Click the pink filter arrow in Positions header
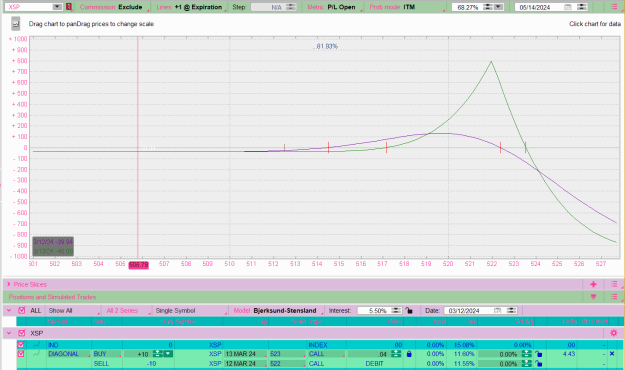 point(594,297)
